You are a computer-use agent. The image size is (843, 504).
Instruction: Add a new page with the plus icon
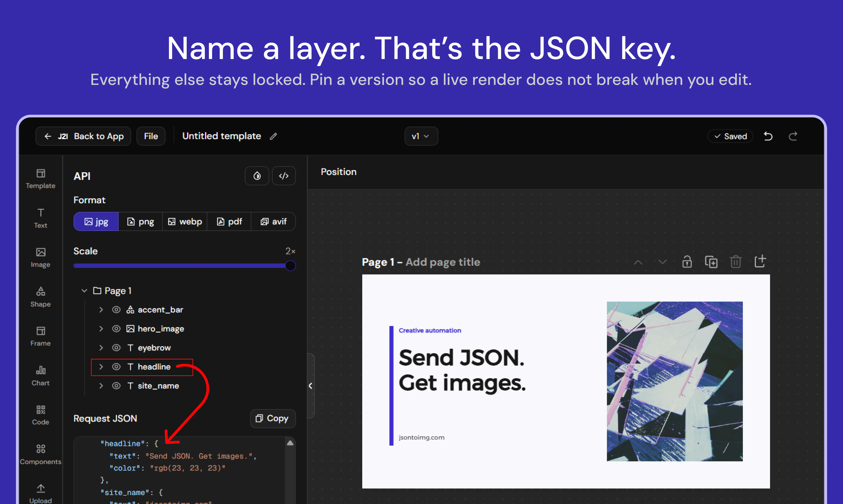pos(760,261)
